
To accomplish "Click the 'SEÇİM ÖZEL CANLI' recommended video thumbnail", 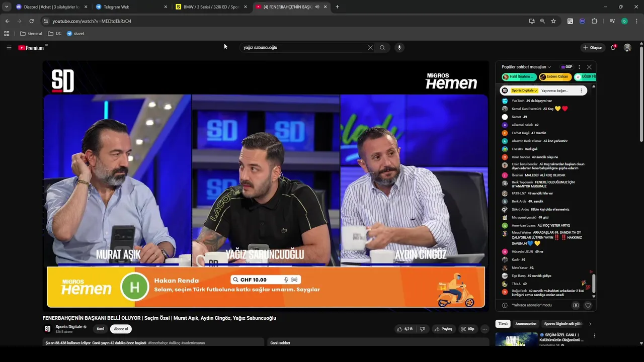I will tap(516, 339).
